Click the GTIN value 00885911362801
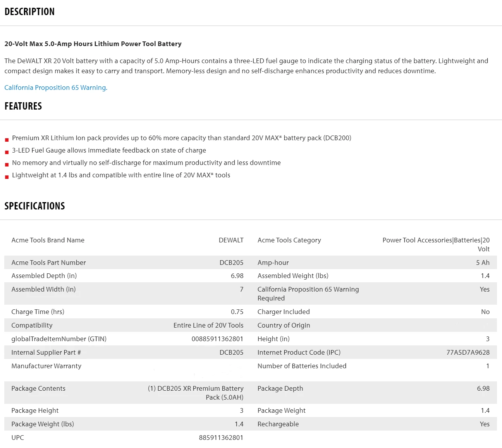 [217, 339]
